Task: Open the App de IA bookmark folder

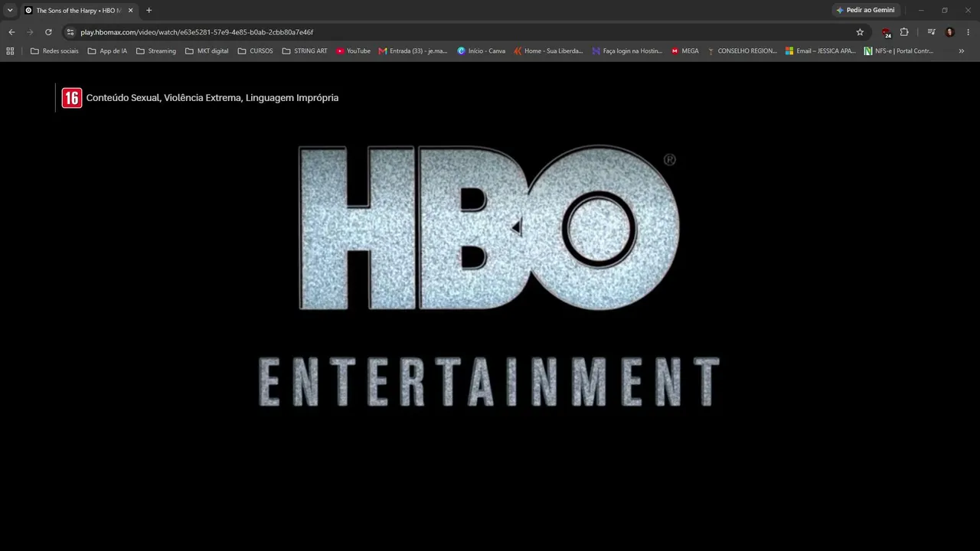Action: [107, 51]
